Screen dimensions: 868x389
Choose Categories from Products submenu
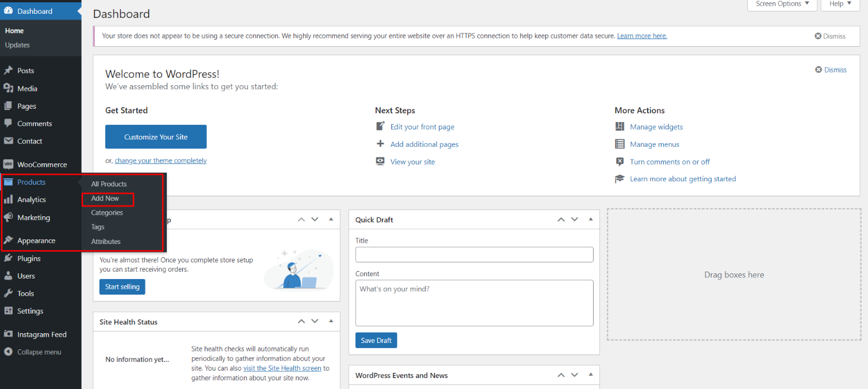pos(107,213)
